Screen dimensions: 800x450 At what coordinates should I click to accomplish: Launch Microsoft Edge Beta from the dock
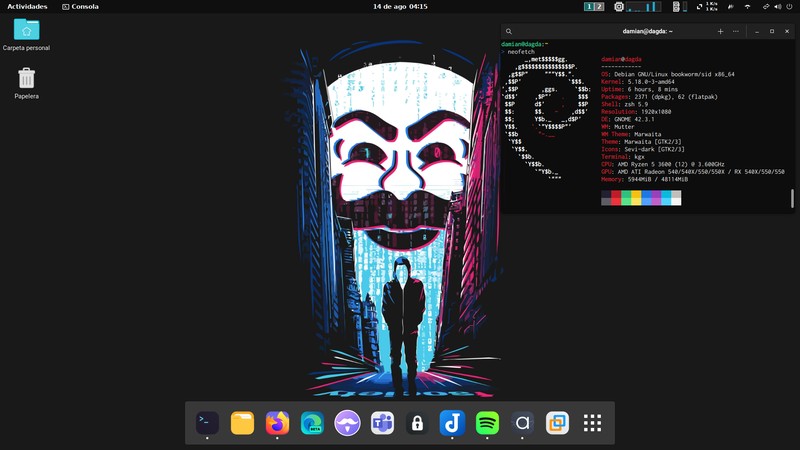[x=312, y=423]
